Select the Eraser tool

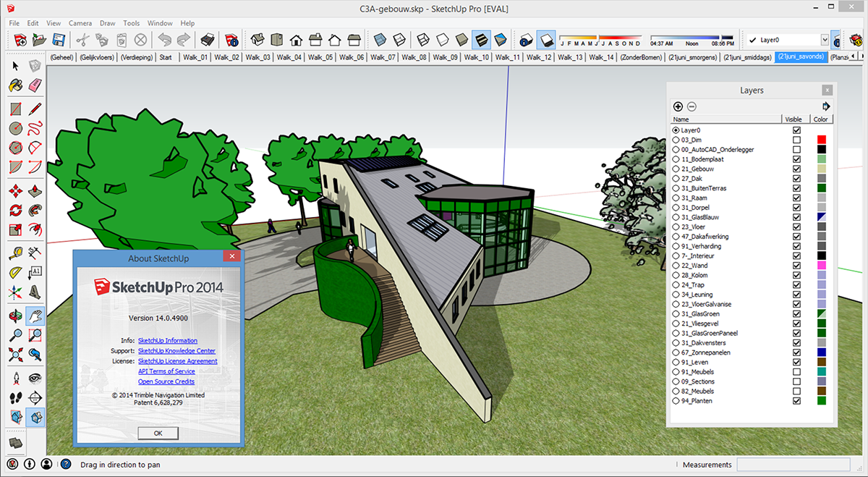pos(35,85)
